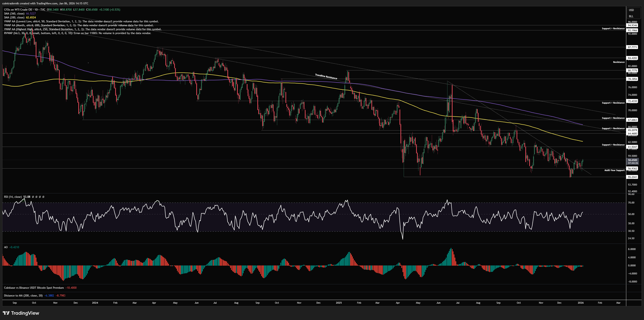The image size is (644, 320).
Task: Click the standalone Resistance label near 84.4282
Action: tap(618, 62)
